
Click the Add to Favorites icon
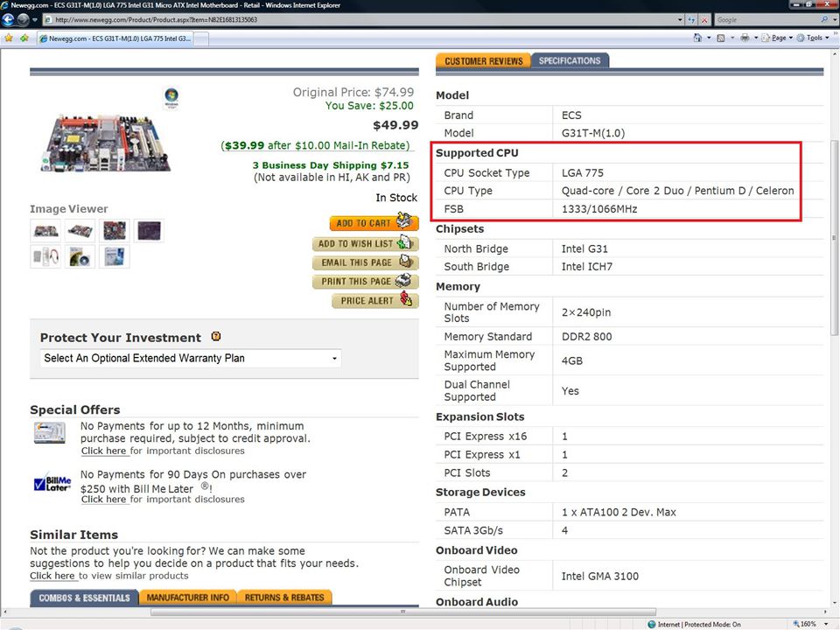[24, 38]
